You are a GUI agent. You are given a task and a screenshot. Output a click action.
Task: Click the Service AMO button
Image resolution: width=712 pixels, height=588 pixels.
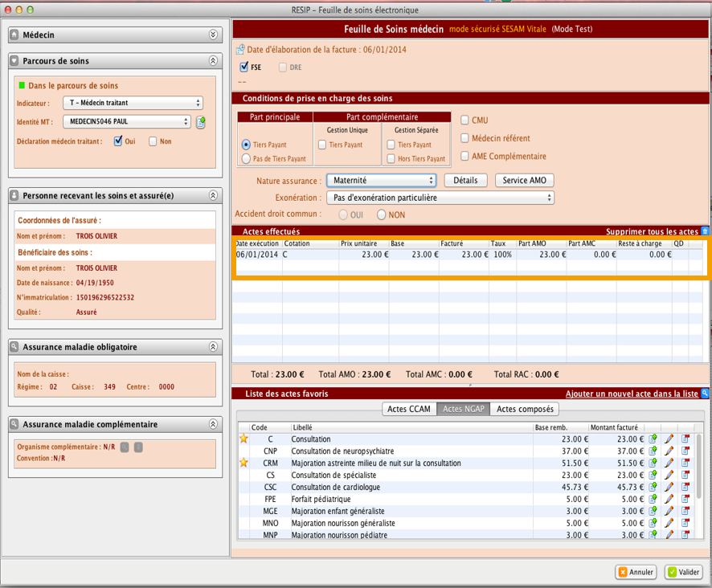524,181
